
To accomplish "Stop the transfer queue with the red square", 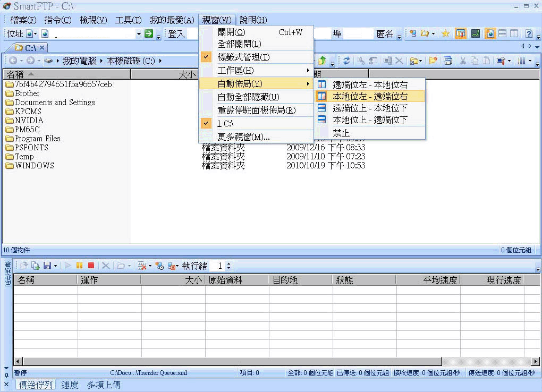I will pyautogui.click(x=91, y=266).
